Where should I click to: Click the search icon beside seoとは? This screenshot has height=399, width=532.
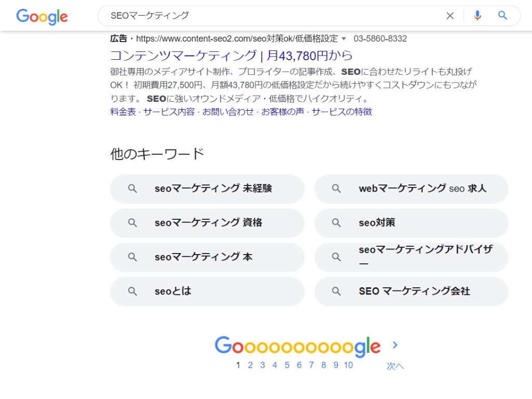click(x=132, y=291)
